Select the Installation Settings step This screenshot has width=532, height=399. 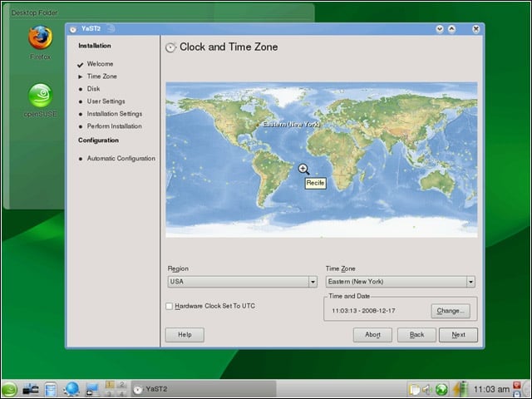115,114
